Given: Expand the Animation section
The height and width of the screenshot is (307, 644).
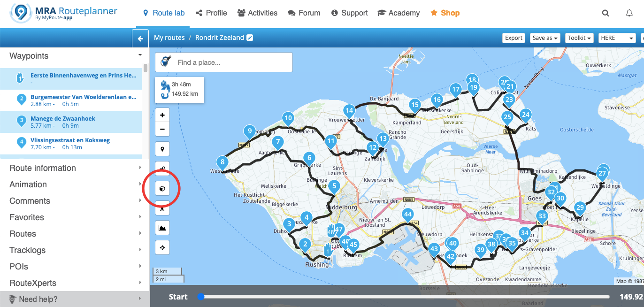Looking at the screenshot, I should pos(75,184).
